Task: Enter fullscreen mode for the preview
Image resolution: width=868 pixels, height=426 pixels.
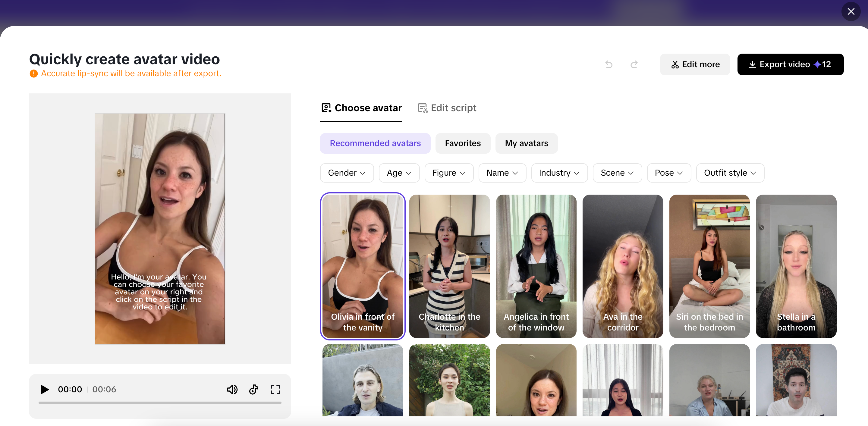Action: (x=275, y=390)
